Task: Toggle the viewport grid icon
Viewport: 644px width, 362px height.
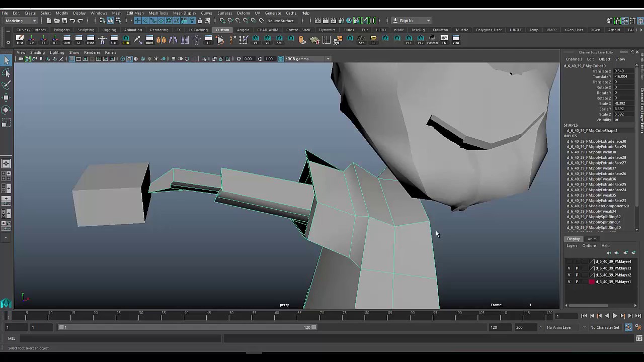Action: (x=71, y=59)
